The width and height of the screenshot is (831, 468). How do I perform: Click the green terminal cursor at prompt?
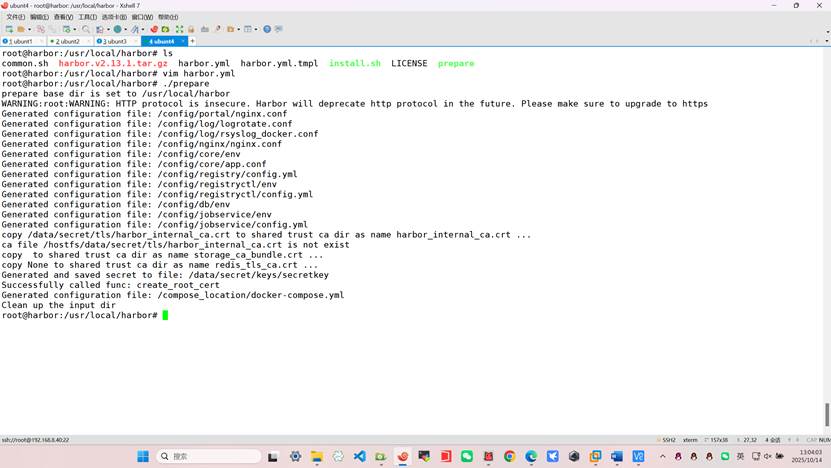[x=165, y=315]
